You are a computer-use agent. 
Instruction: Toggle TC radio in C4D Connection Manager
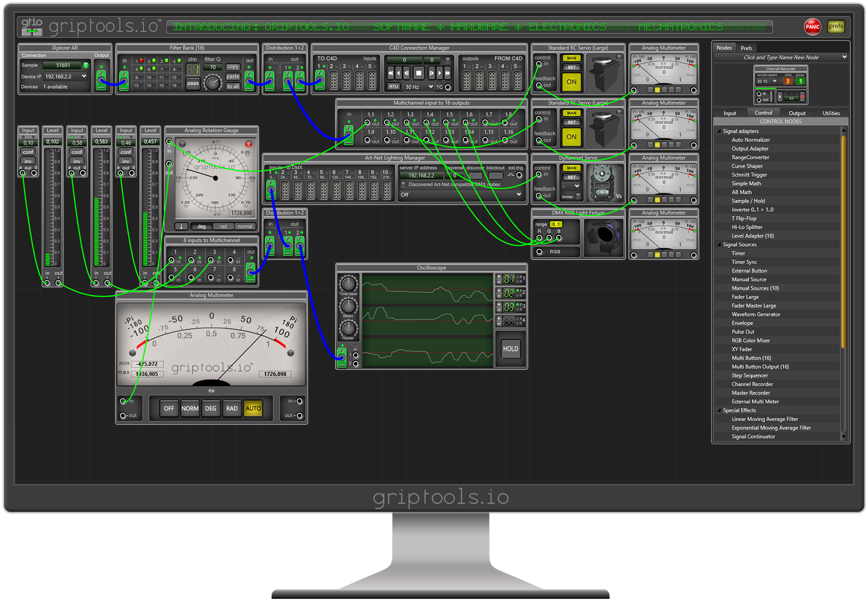tap(447, 87)
